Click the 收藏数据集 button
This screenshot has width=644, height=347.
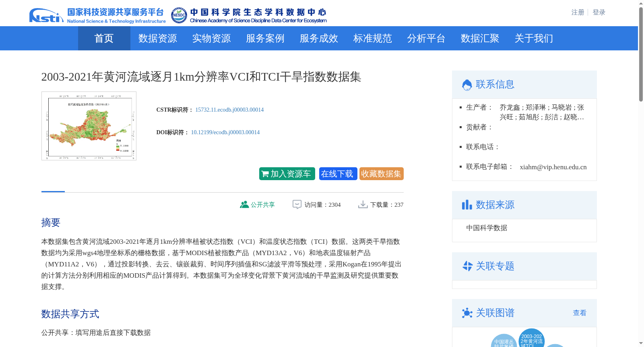pyautogui.click(x=382, y=174)
